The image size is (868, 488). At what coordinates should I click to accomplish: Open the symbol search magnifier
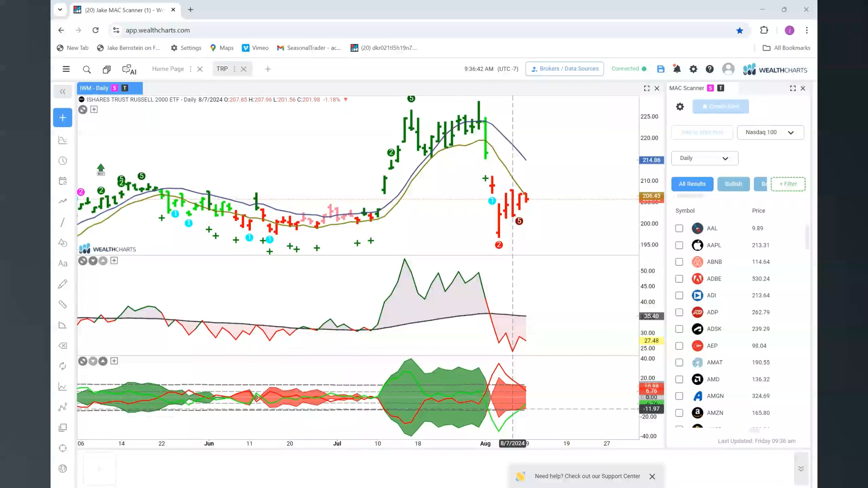coord(87,70)
